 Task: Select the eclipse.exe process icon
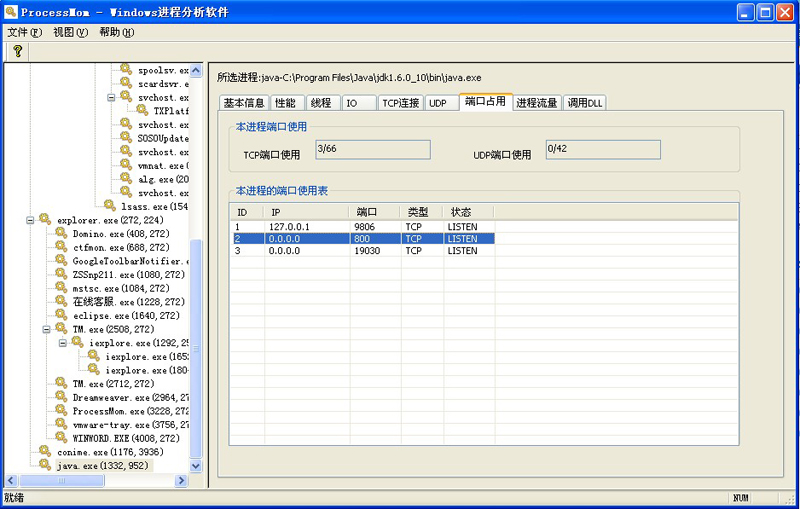tap(61, 315)
